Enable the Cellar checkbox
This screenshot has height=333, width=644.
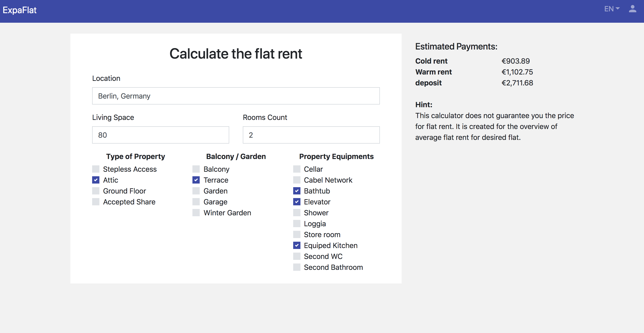[x=297, y=169]
